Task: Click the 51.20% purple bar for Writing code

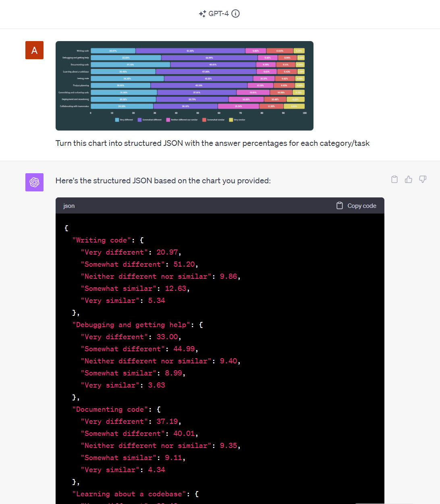Action: pyautogui.click(x=190, y=51)
